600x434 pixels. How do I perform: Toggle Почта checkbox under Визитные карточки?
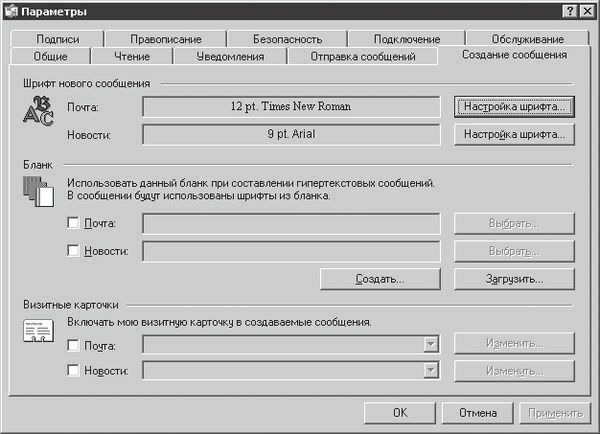coord(73,345)
